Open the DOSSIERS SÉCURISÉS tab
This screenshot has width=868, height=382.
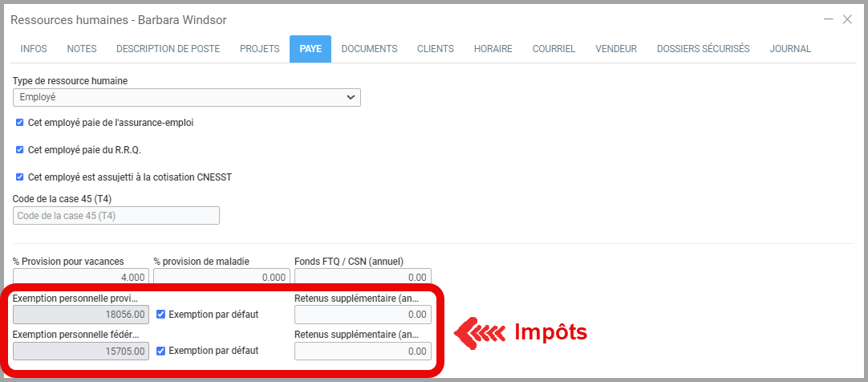[x=703, y=49]
